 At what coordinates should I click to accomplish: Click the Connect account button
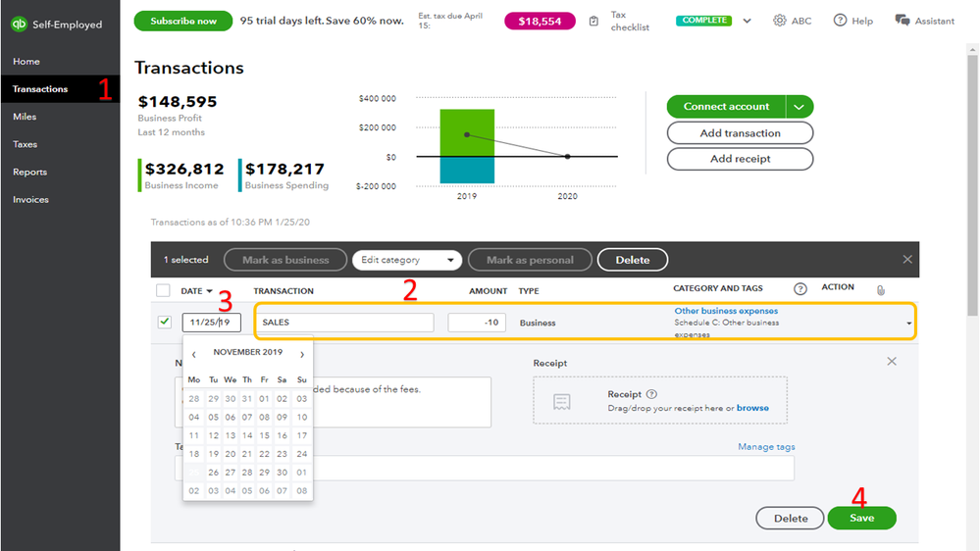(726, 107)
